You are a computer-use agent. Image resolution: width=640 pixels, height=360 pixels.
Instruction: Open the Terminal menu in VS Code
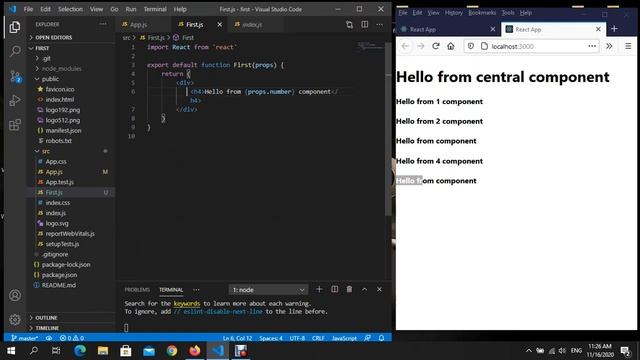coord(155,9)
